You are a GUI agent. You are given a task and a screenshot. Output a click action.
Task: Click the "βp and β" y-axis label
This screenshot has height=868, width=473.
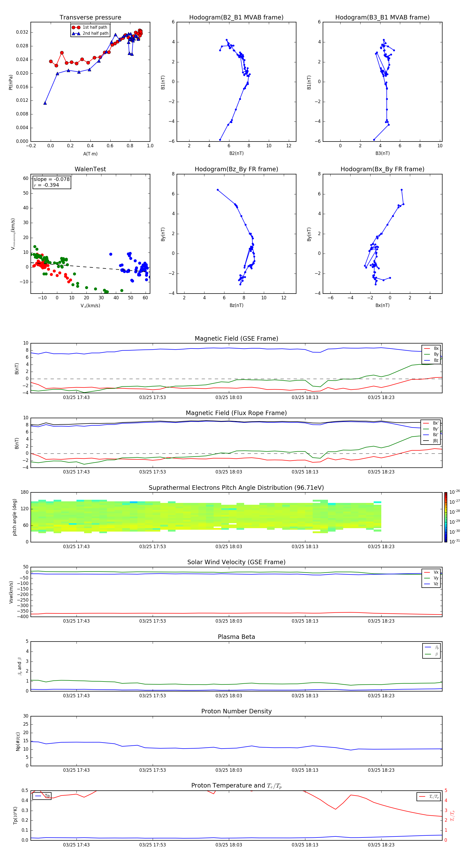[x=19, y=666]
